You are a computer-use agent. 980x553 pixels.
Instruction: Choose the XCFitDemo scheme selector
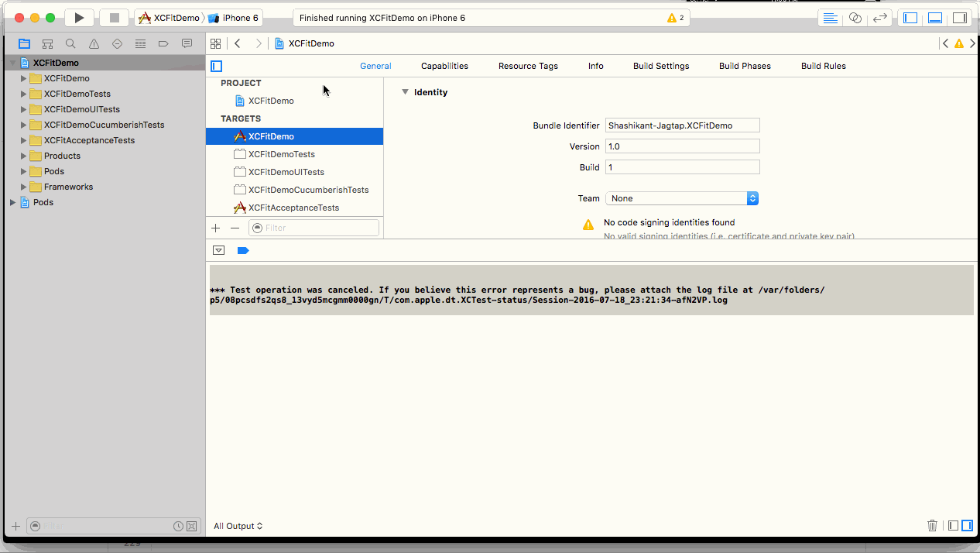point(170,18)
